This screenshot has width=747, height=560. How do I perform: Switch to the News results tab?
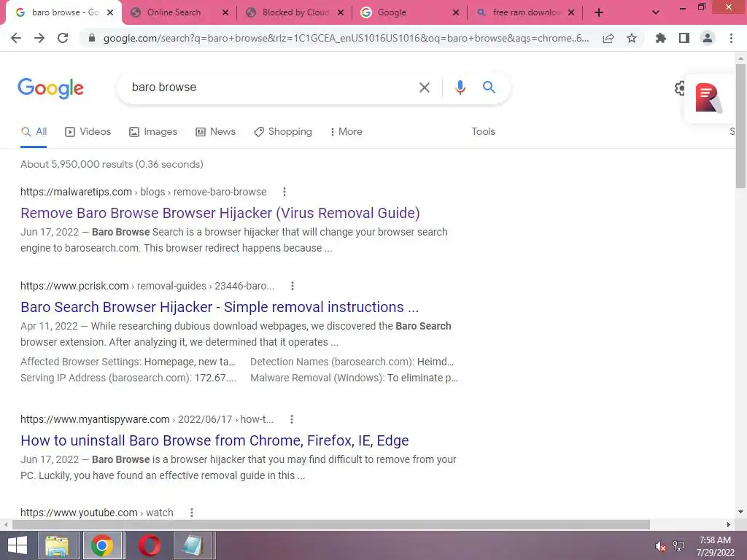pos(216,131)
